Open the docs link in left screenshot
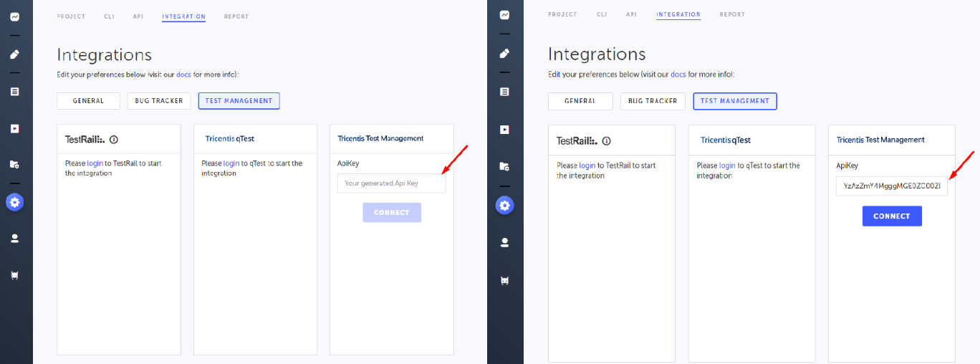The image size is (980, 364). click(183, 75)
